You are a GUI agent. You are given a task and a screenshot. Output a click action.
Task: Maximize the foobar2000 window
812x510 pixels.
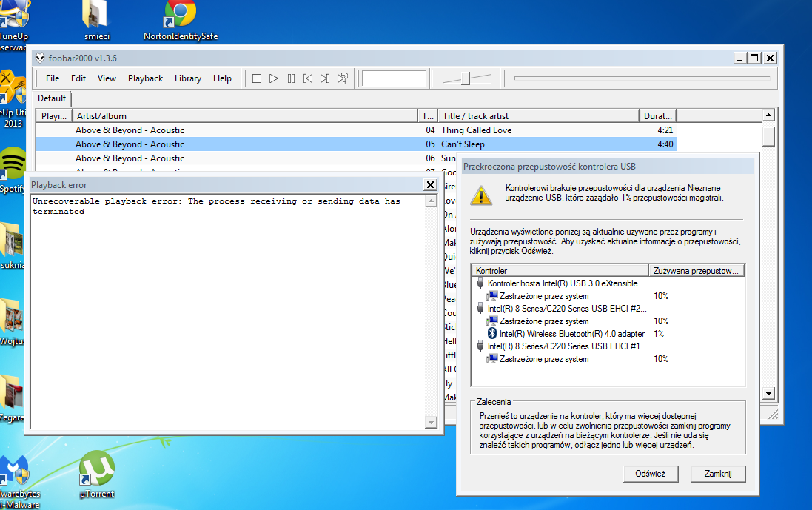coord(754,58)
